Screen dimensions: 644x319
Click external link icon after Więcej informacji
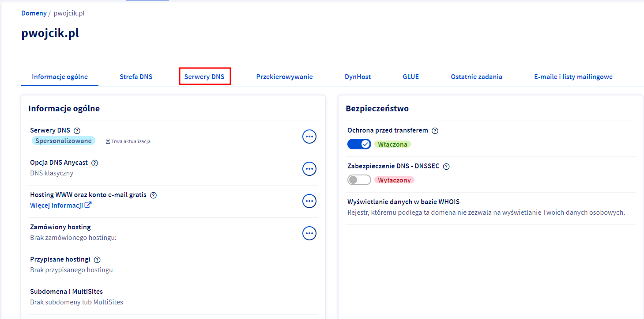[x=88, y=205]
